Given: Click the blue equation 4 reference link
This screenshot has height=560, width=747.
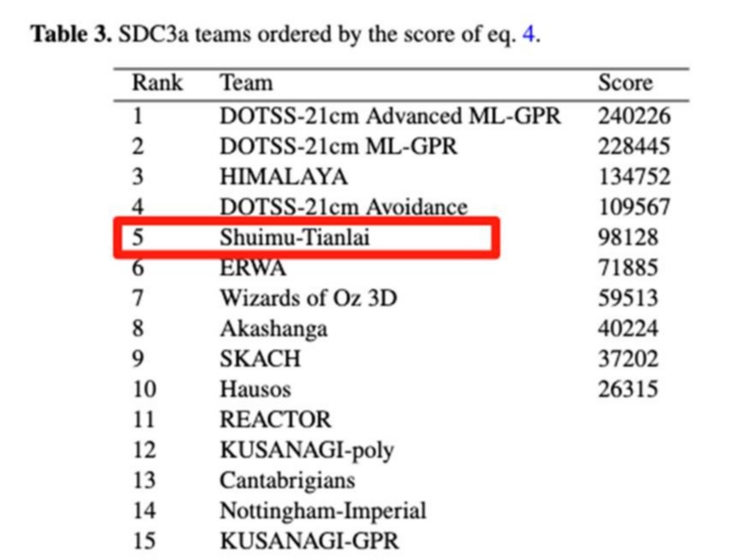Looking at the screenshot, I should click(528, 34).
